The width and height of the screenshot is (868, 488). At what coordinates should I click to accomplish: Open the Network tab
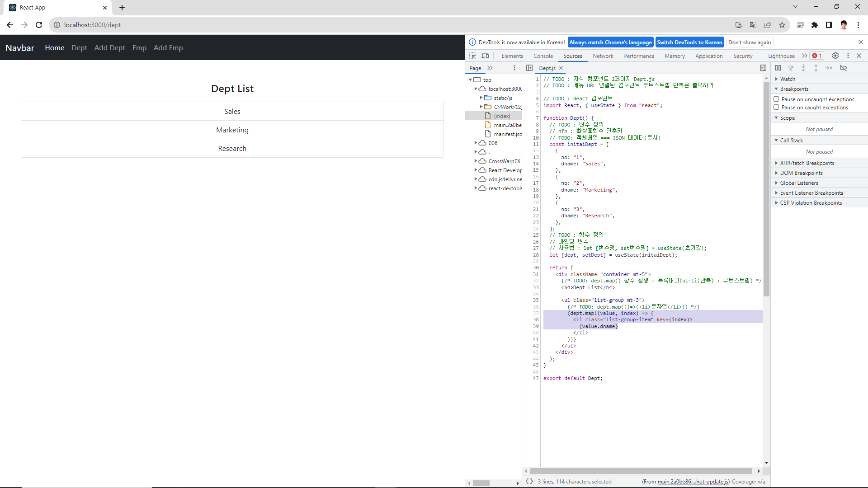point(603,56)
